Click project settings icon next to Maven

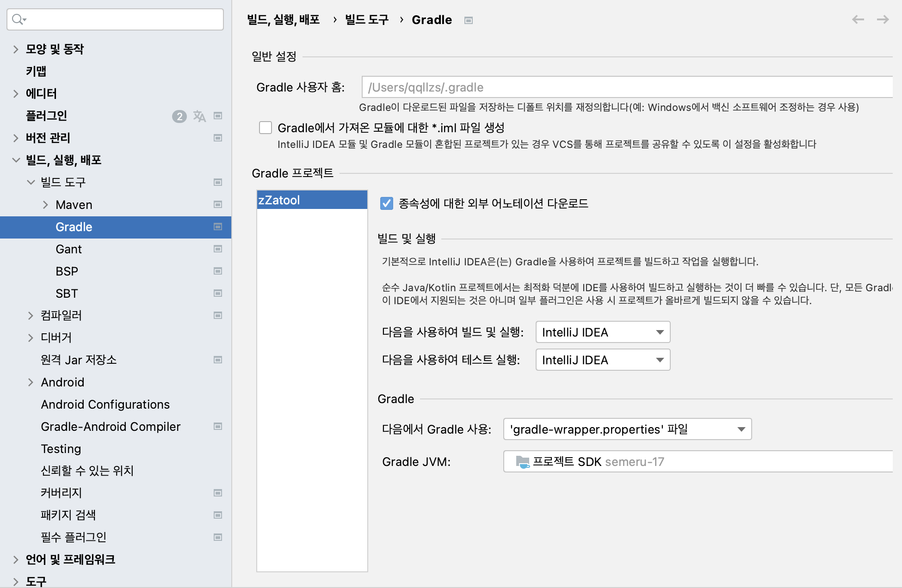point(218,205)
